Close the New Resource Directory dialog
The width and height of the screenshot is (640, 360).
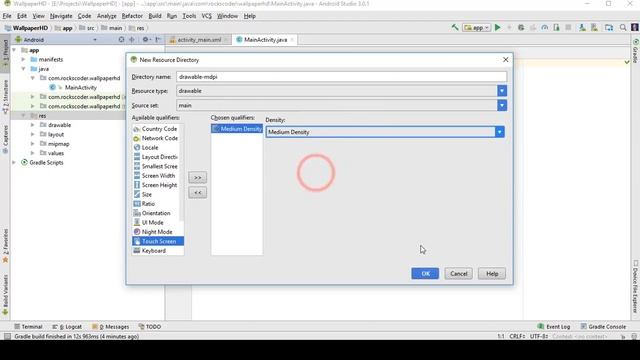[x=505, y=60]
